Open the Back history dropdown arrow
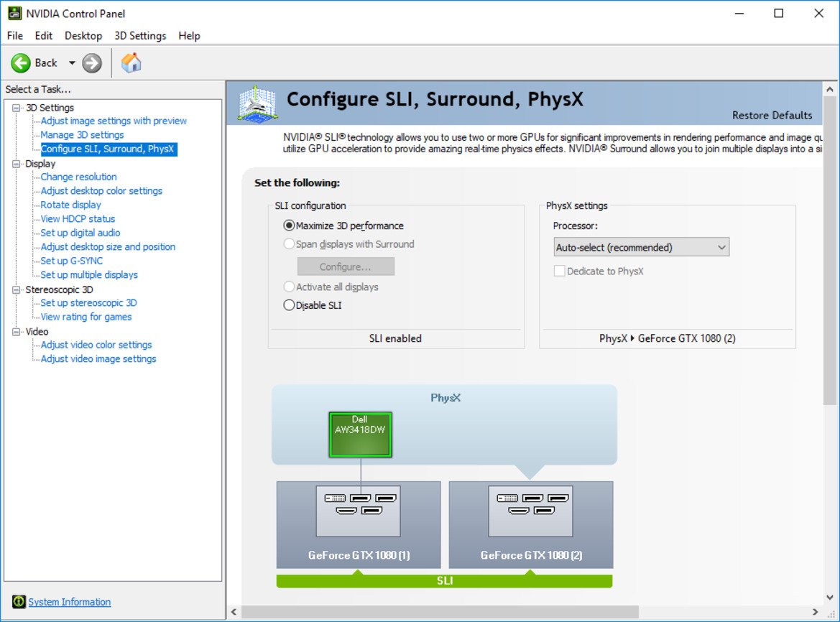Image resolution: width=840 pixels, height=622 pixels. [72, 63]
